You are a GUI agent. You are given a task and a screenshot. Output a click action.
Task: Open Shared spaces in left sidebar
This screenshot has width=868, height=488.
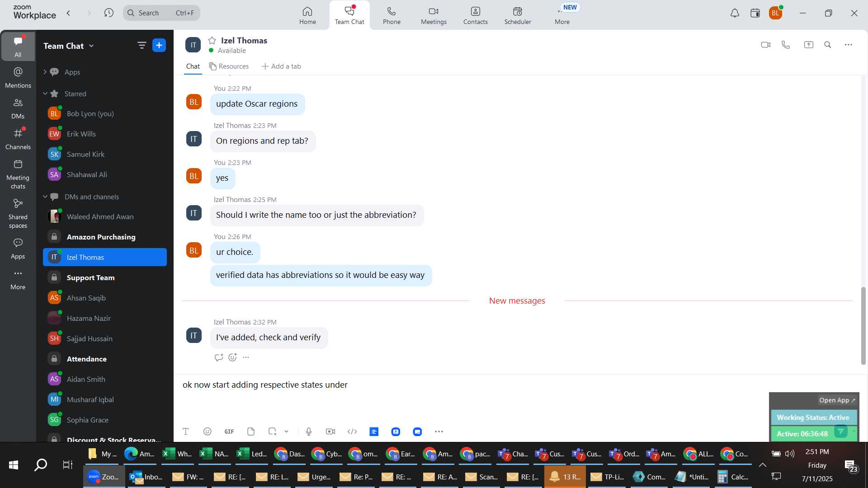[x=18, y=214]
